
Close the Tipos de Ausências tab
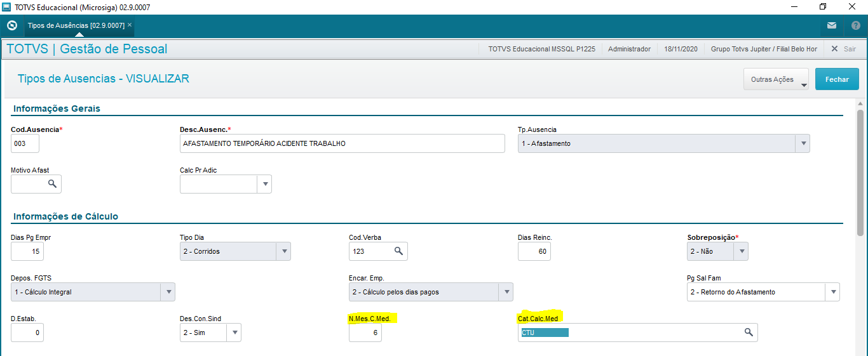[130, 25]
